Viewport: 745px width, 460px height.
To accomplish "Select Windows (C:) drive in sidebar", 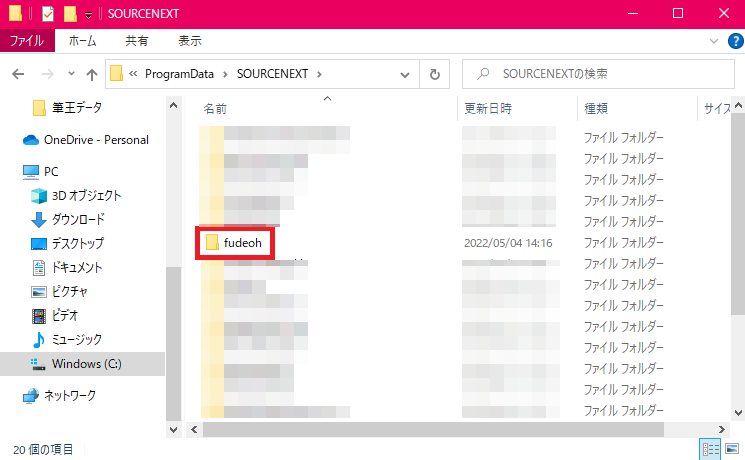I will click(82, 364).
